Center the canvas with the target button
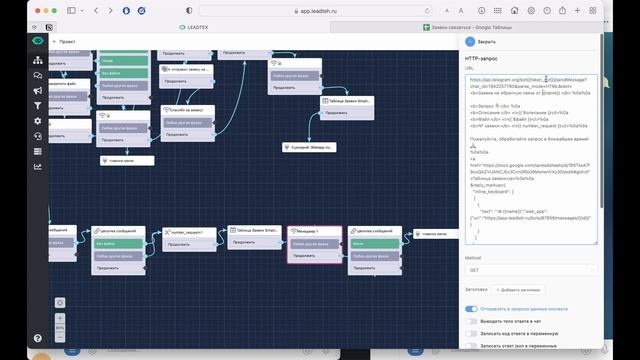Screen dimensions: 640x360 point(60,302)
